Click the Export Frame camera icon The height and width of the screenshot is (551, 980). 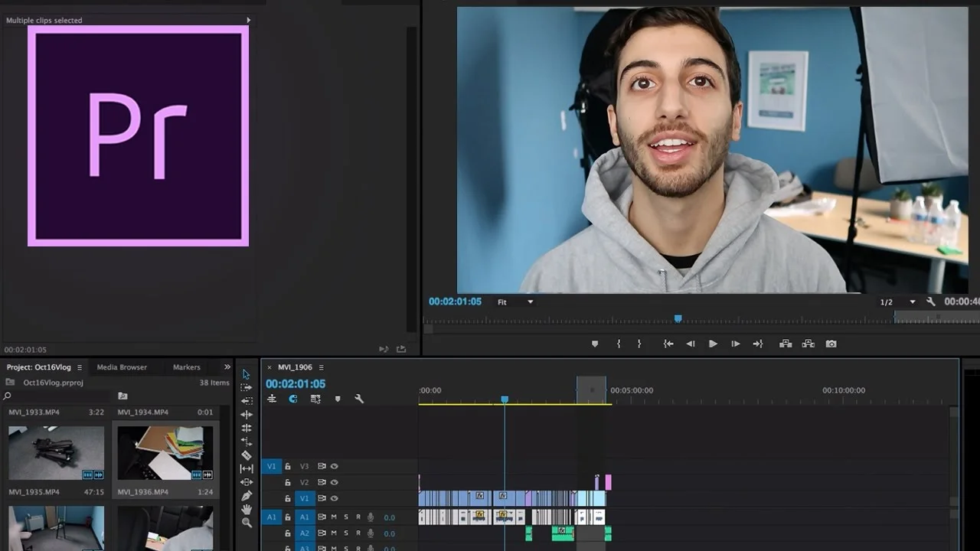pos(831,344)
